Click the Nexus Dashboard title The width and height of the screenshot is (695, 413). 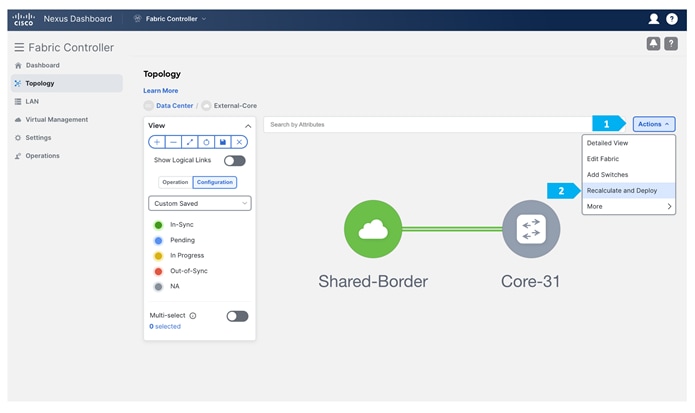click(x=78, y=19)
